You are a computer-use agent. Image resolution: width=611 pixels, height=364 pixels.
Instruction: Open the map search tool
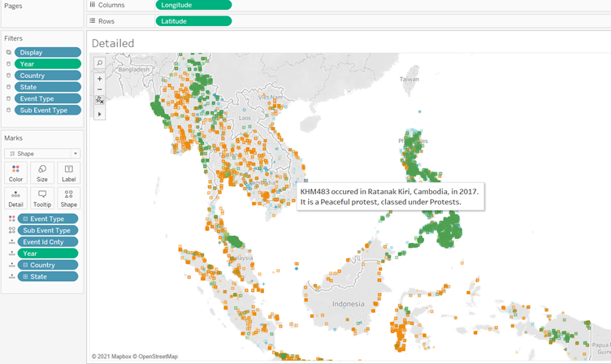click(99, 63)
